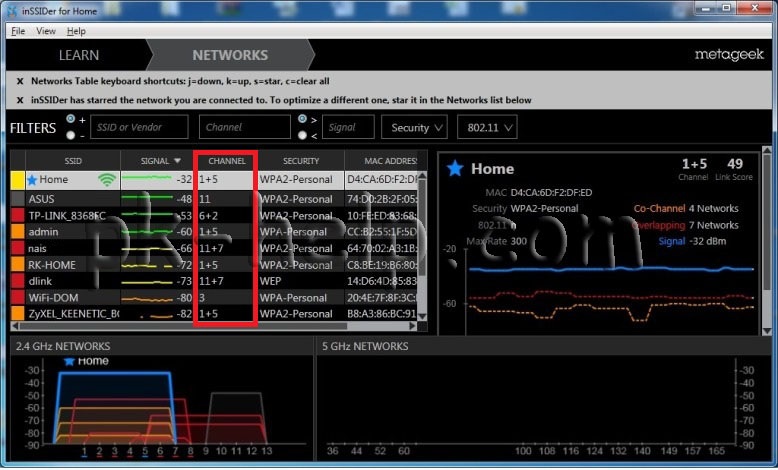Select the ZyXEL_KEENETIC network row
This screenshot has height=470, width=778.
tap(214, 314)
